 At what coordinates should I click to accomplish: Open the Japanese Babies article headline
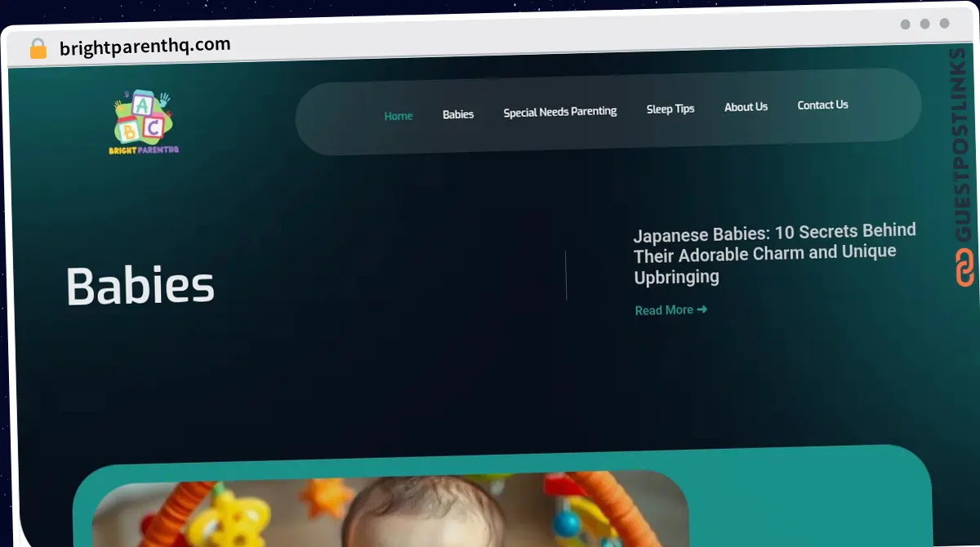[774, 253]
